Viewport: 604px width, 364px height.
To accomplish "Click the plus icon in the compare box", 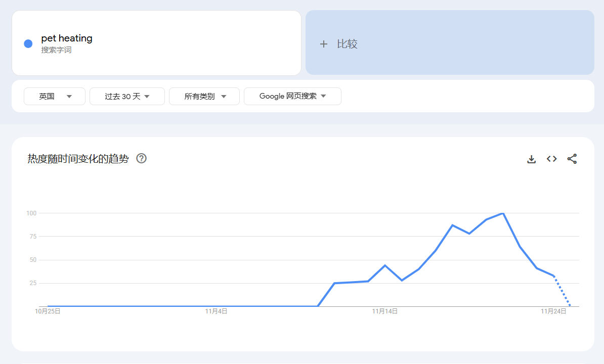I will 324,44.
